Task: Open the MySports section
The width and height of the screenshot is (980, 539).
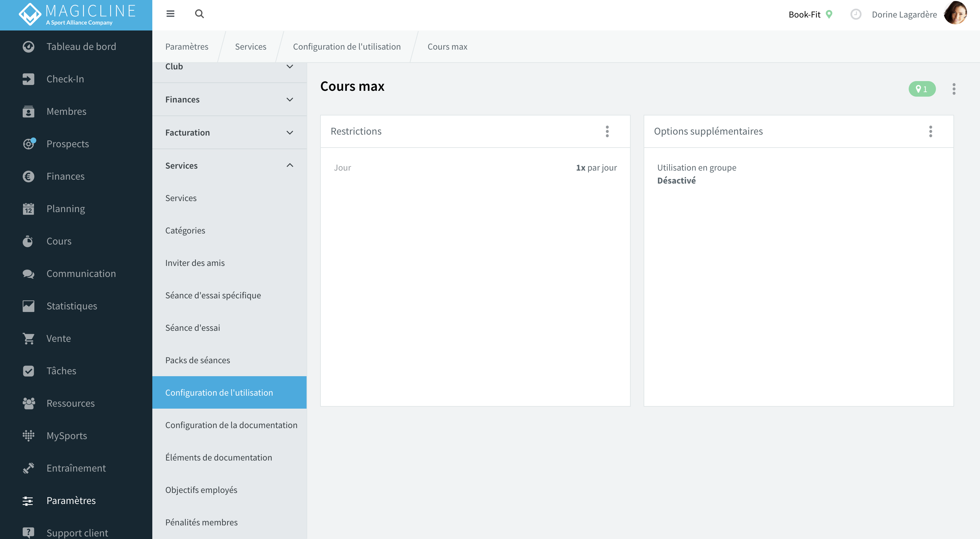Action: pyautogui.click(x=76, y=436)
